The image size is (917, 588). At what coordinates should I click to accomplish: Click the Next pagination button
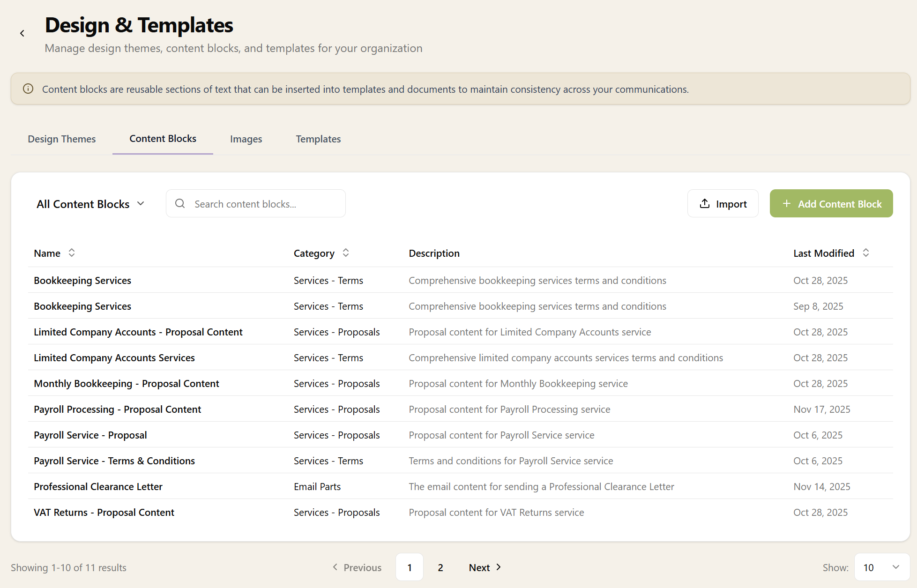pos(485,567)
